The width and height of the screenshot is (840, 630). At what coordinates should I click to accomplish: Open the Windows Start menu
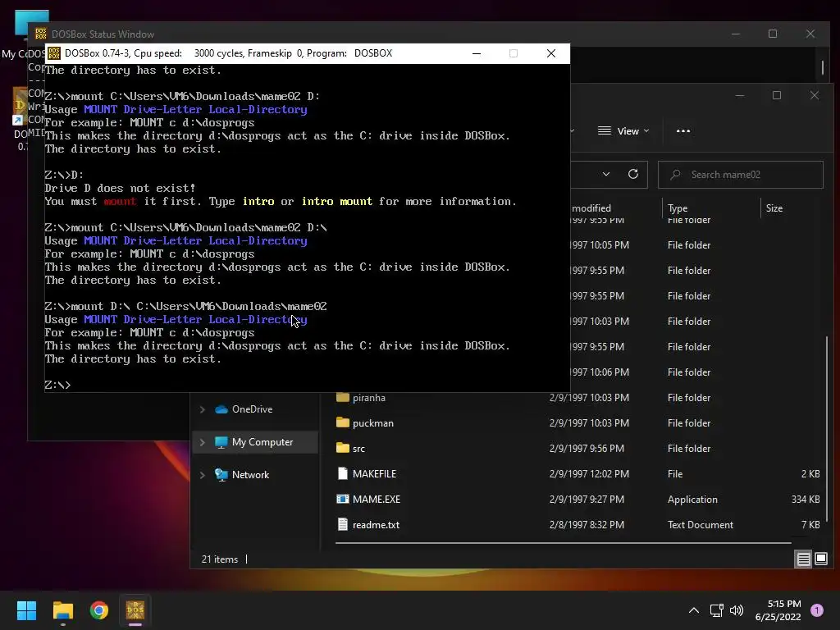click(x=26, y=610)
